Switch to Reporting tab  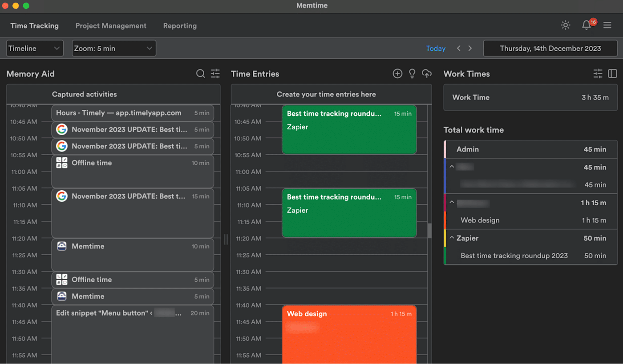point(180,26)
